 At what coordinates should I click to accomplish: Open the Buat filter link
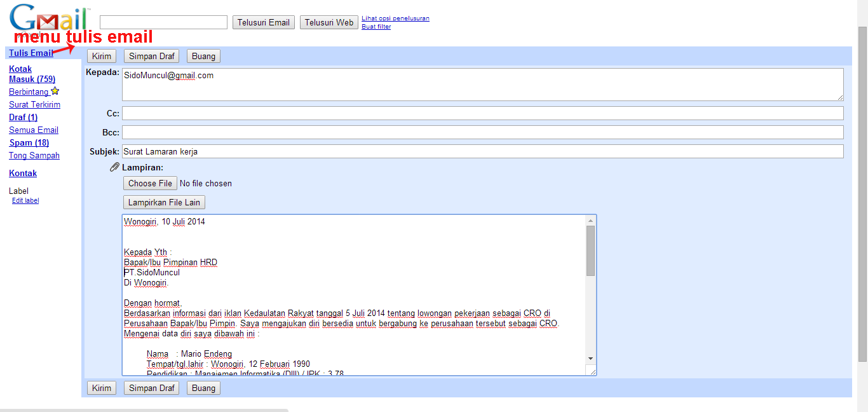click(376, 27)
